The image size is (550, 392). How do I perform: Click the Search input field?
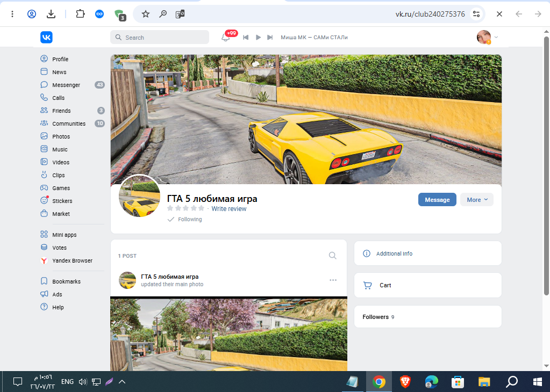point(160,37)
